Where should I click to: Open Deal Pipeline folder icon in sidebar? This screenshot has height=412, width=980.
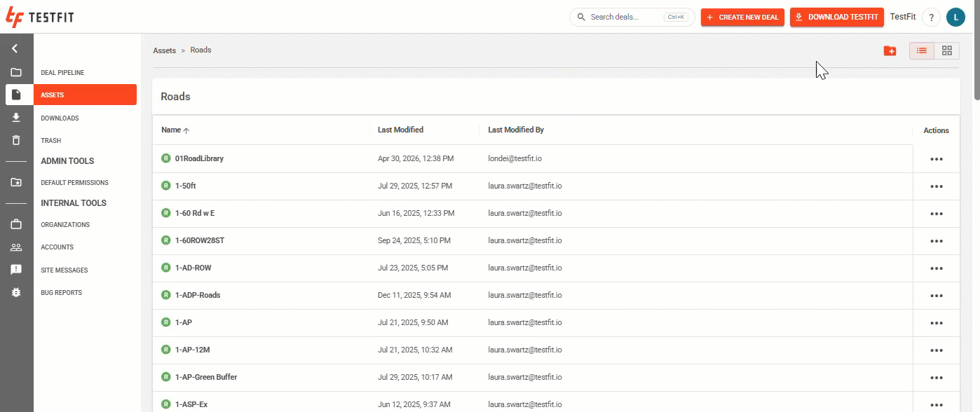(x=16, y=72)
